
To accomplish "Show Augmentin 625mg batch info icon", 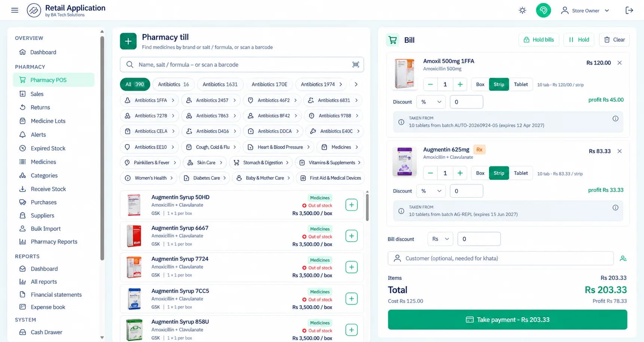I will [x=615, y=208].
